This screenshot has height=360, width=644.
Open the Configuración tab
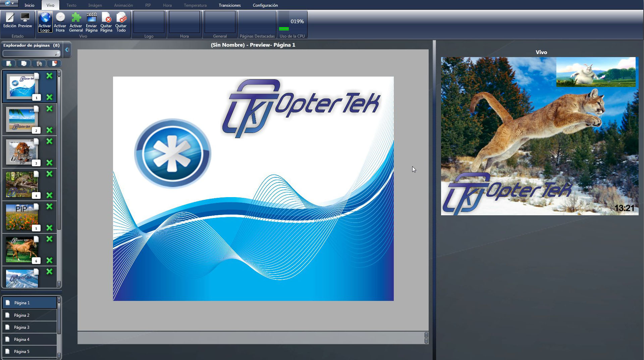click(265, 5)
